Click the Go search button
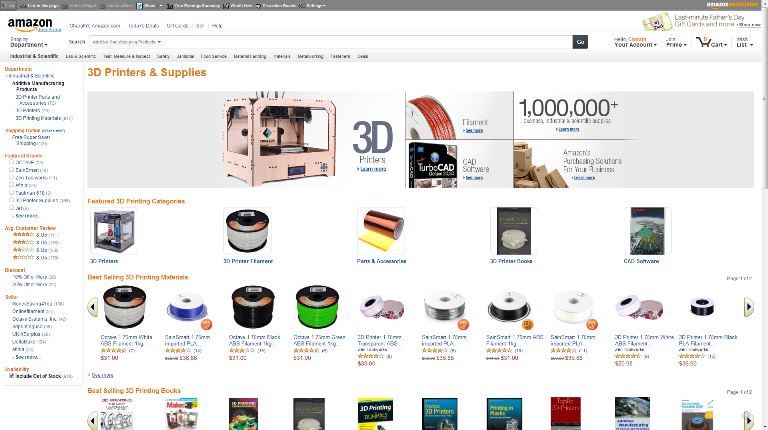Viewport: 768px width, 430px height. click(x=580, y=42)
